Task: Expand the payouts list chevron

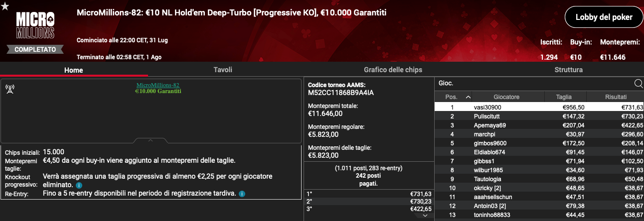Action: point(425,216)
